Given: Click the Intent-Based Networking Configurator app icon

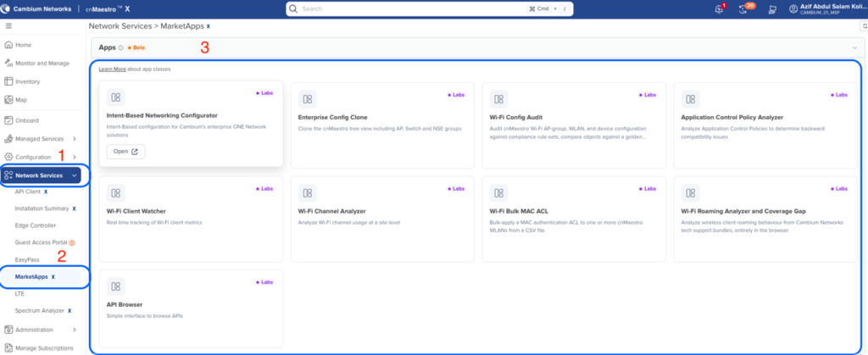Looking at the screenshot, I should [115, 97].
